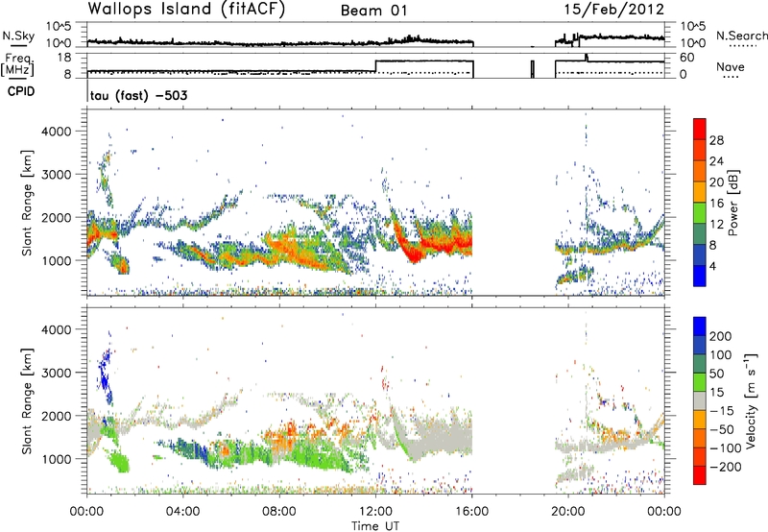Select the 'Freq. [MHz]' axis label
This screenshot has height=532, width=768.
point(19,65)
